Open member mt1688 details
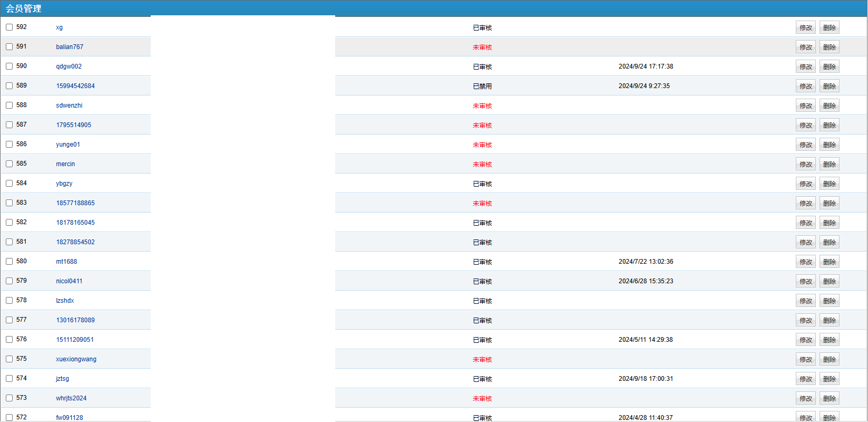Viewport: 868px width, 422px height. 66,262
